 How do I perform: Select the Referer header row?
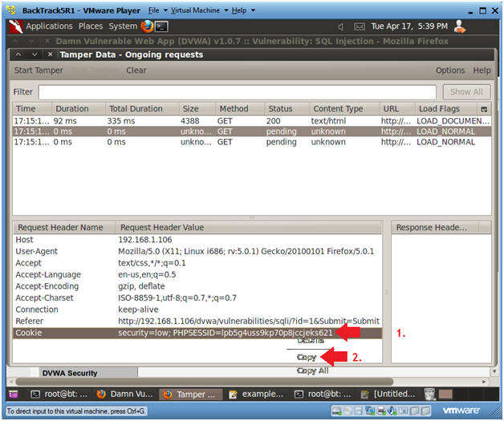tap(197, 321)
